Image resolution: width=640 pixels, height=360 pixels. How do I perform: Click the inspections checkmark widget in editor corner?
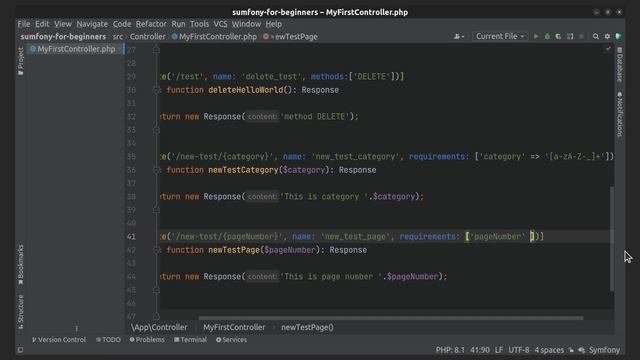pos(608,49)
